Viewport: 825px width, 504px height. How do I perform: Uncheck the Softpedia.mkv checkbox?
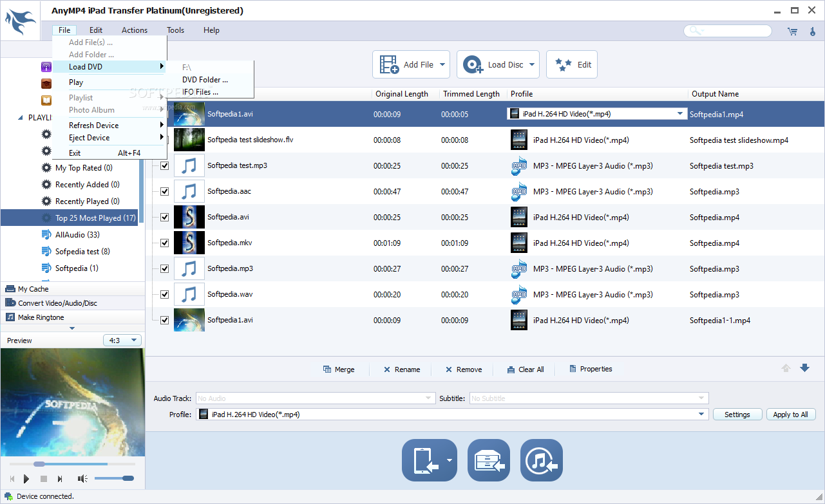[164, 243]
